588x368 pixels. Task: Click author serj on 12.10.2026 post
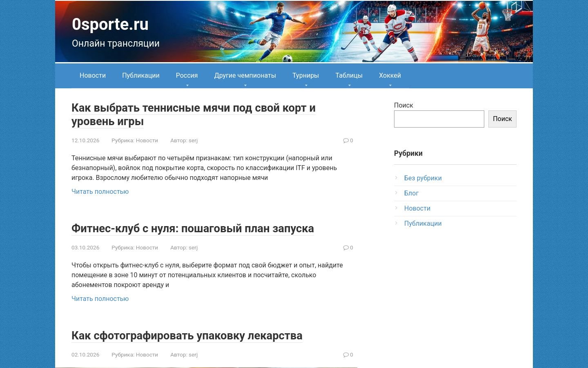[x=193, y=140]
